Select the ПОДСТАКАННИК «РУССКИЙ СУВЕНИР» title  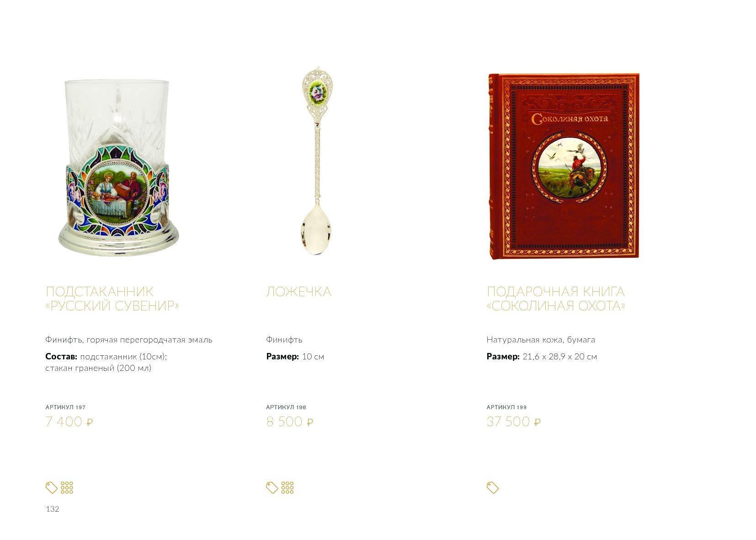point(112,299)
